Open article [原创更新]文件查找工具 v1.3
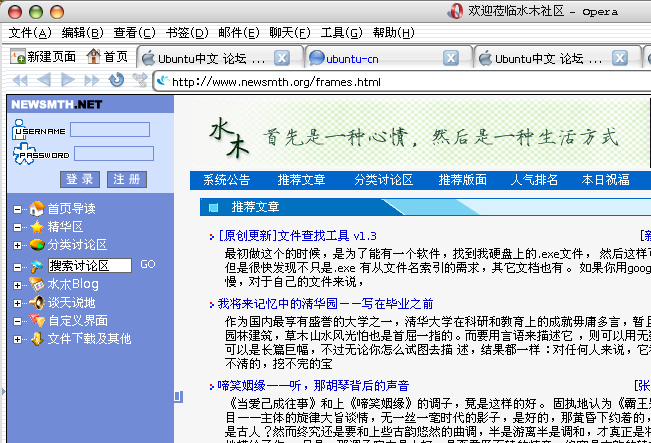 click(x=297, y=236)
